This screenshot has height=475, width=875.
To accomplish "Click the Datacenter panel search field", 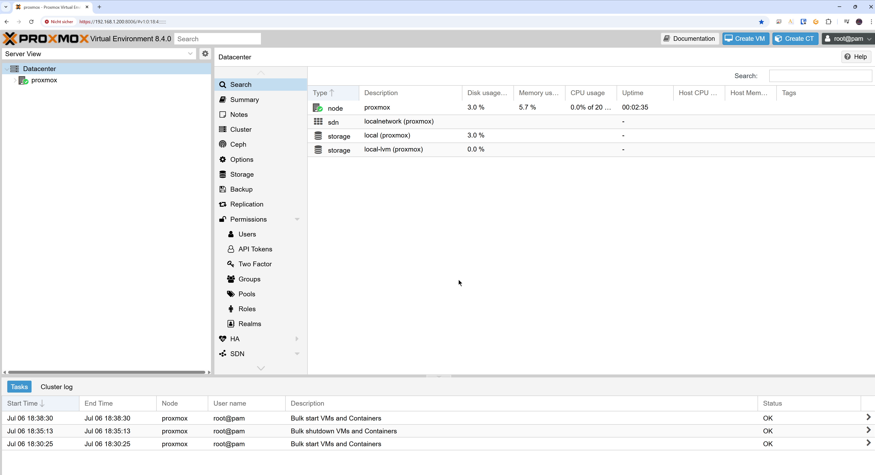I will click(x=819, y=76).
